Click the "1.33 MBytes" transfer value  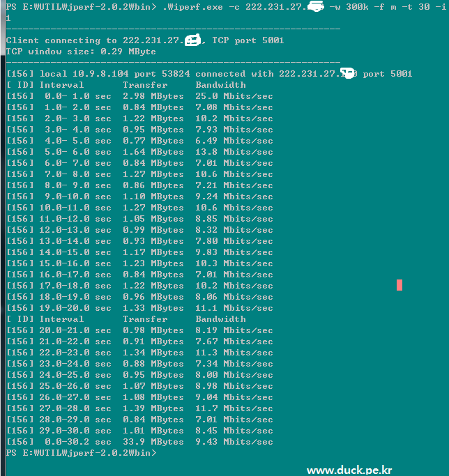153,308
